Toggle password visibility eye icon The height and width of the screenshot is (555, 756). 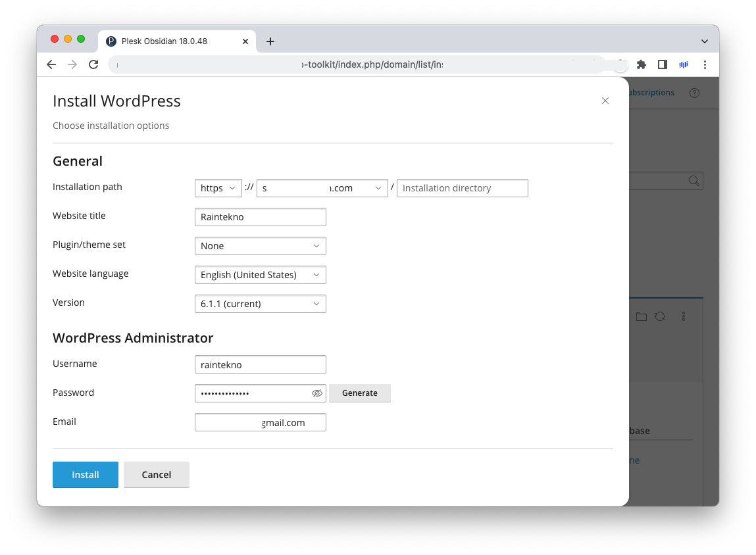pos(317,393)
